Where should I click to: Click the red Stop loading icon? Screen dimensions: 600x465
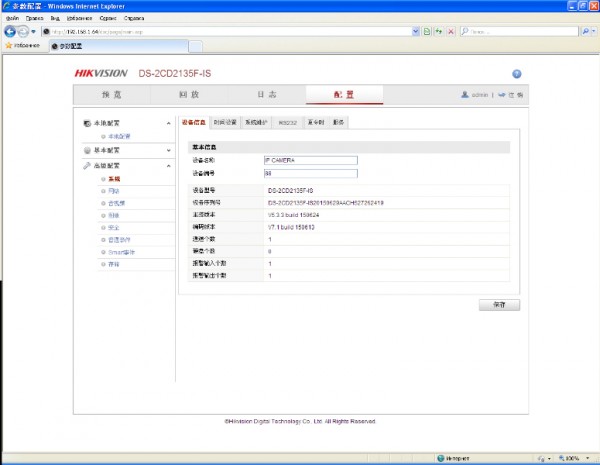click(x=451, y=32)
